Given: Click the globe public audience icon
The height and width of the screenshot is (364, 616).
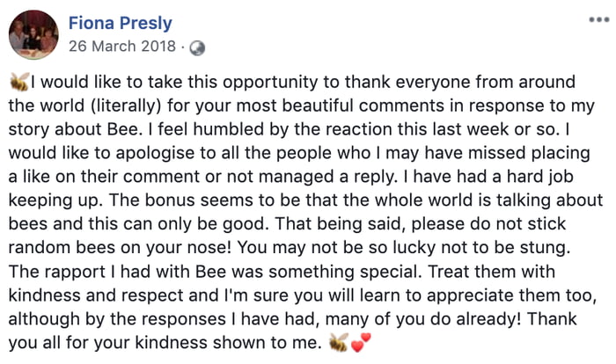Looking at the screenshot, I should click(197, 47).
